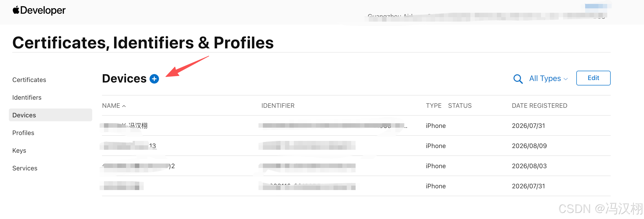Open the search magnifier icon
Screen dimensions: 644x219
coord(518,79)
